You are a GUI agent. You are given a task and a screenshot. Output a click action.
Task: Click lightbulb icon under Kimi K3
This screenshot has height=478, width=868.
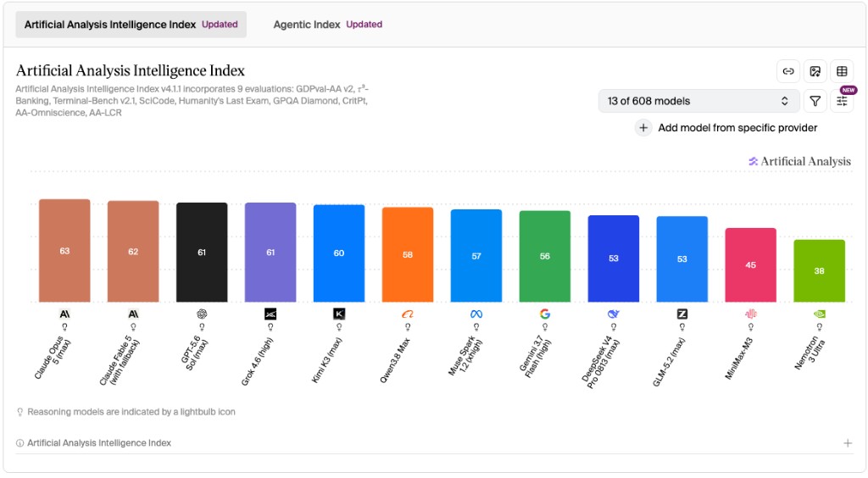point(339,327)
